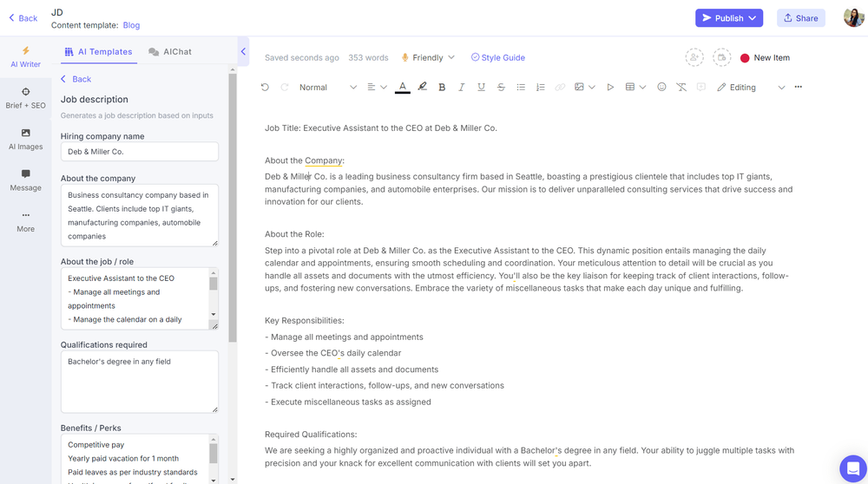The height and width of the screenshot is (484, 868).
Task: Insert a bulleted list
Action: pyautogui.click(x=520, y=88)
